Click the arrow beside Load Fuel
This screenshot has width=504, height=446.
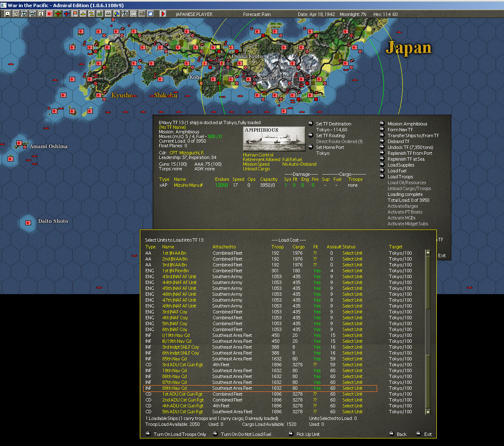(382, 170)
